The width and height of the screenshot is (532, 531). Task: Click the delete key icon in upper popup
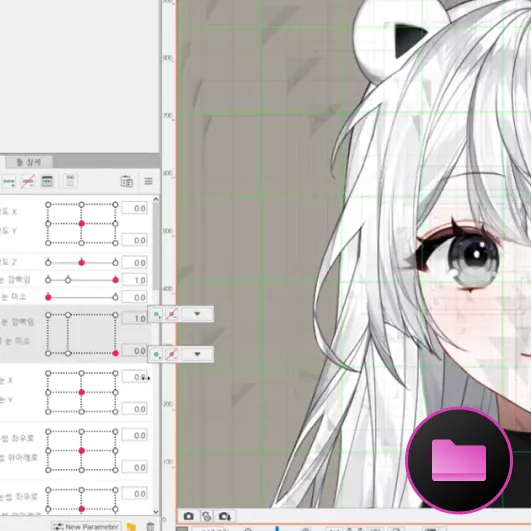click(172, 314)
